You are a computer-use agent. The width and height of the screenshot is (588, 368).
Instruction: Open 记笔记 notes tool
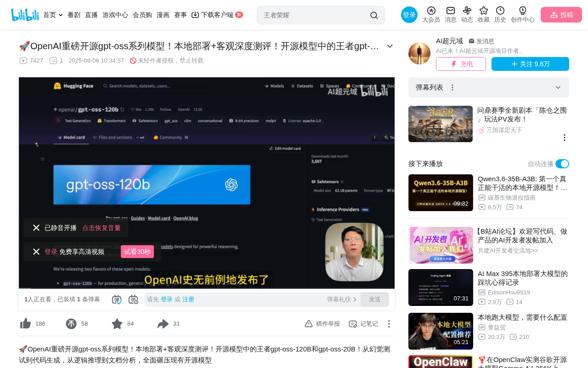coord(363,324)
